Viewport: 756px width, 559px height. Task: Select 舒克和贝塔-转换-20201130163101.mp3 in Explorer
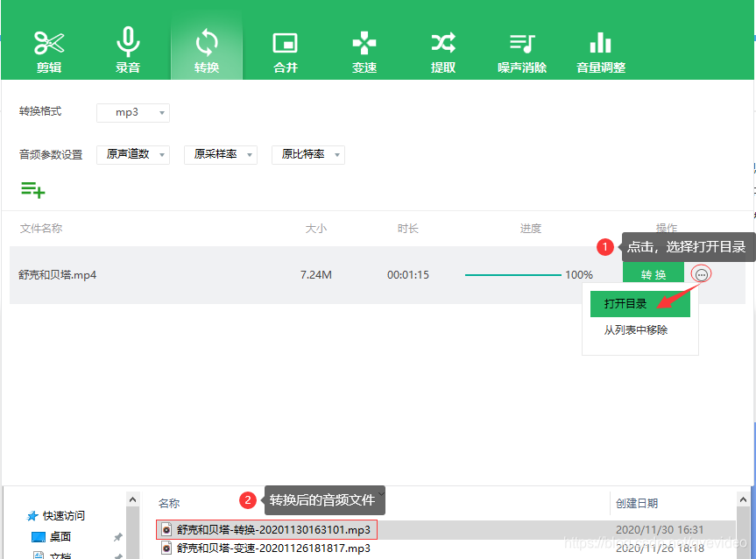(273, 529)
